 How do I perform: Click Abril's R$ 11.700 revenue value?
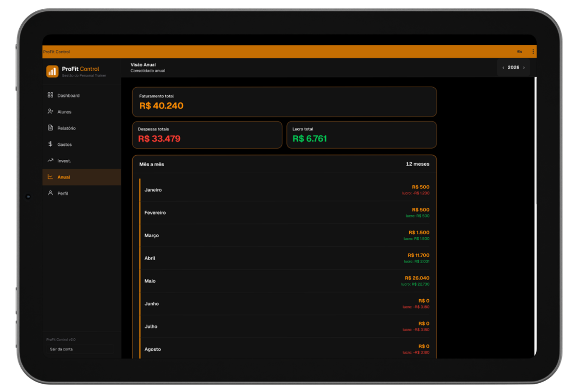(x=419, y=255)
